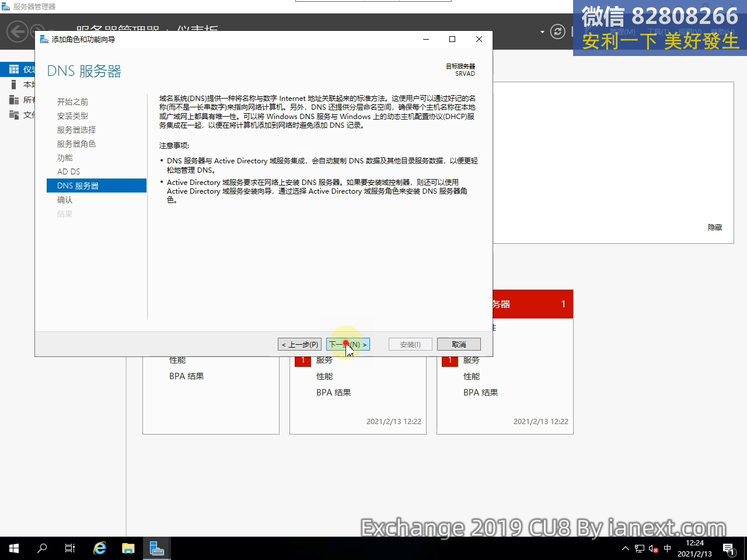Screen dimensions: 747x560
Task: Click the greyed-out 结果 step
Action: pos(65,214)
